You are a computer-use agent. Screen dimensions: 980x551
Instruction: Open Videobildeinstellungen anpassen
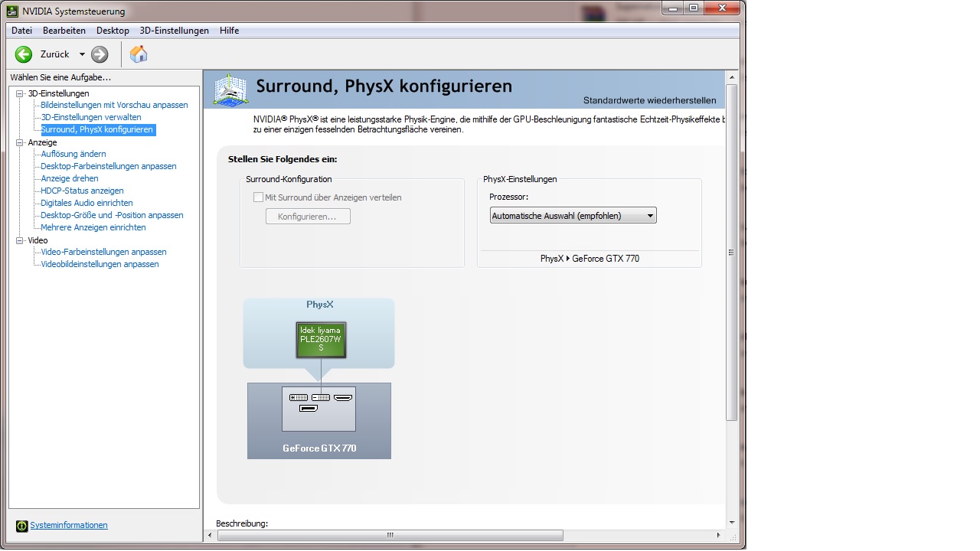(x=100, y=264)
